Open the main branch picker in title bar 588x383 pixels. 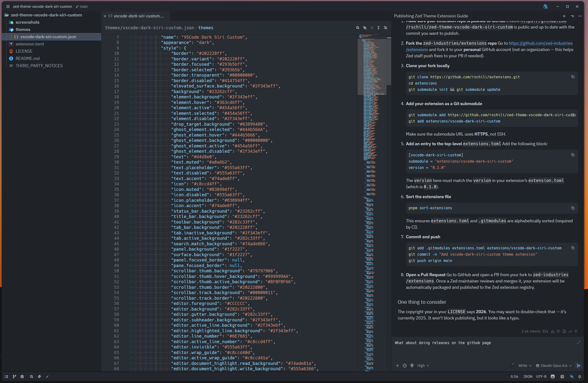click(x=82, y=7)
